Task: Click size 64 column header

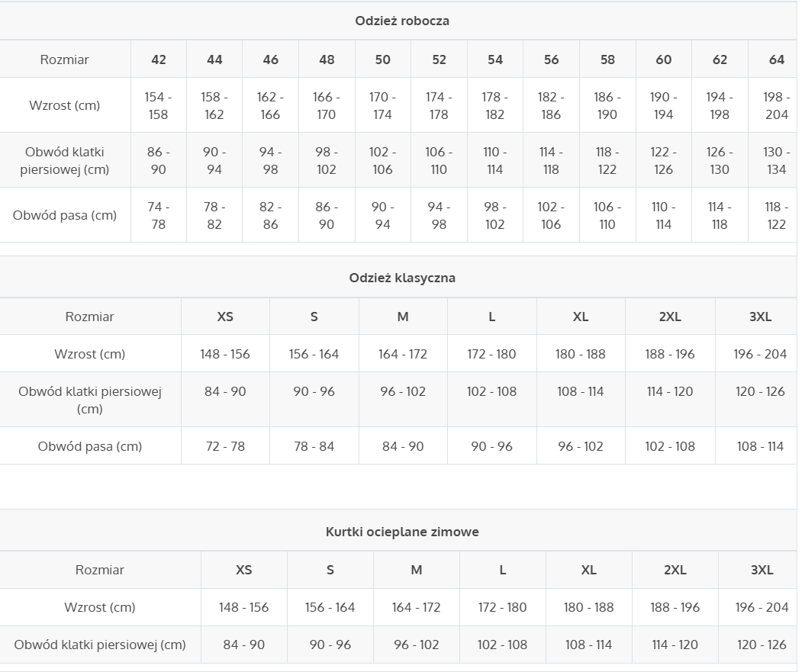Action: click(776, 59)
